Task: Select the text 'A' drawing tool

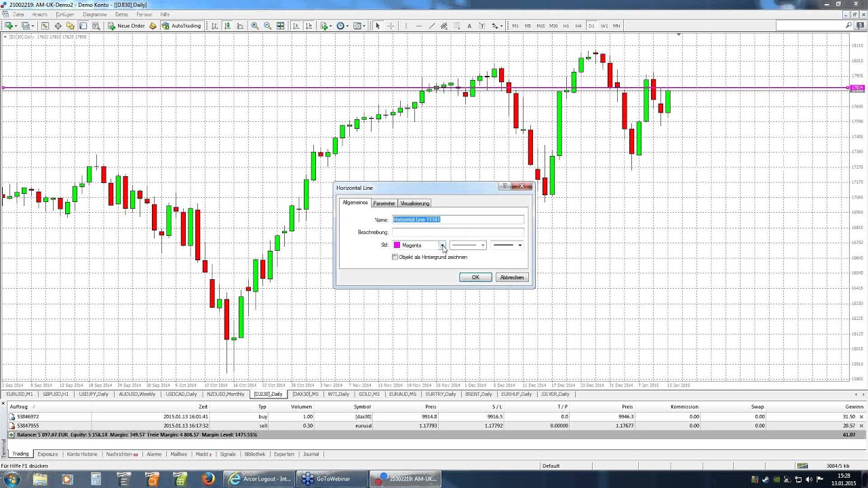Action: [469, 26]
